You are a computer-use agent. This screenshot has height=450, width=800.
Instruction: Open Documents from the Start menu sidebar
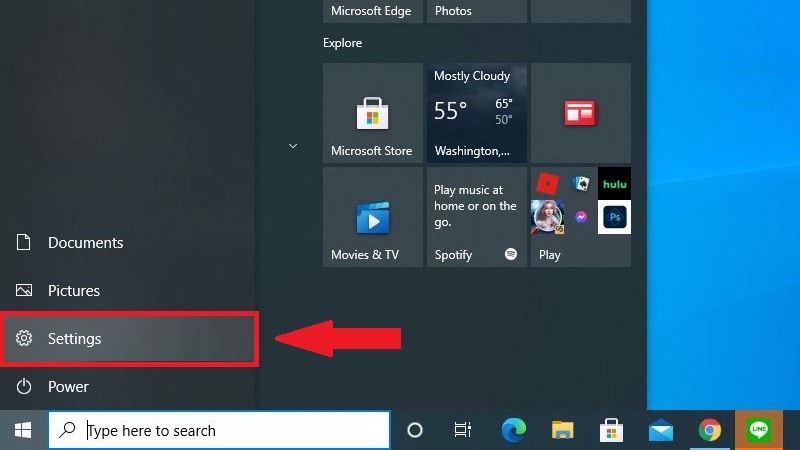pos(128,242)
